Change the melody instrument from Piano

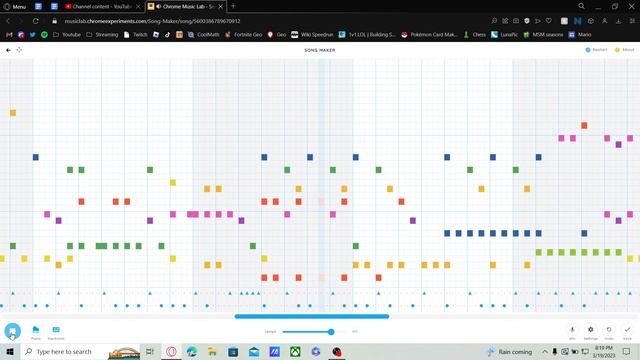[36, 332]
